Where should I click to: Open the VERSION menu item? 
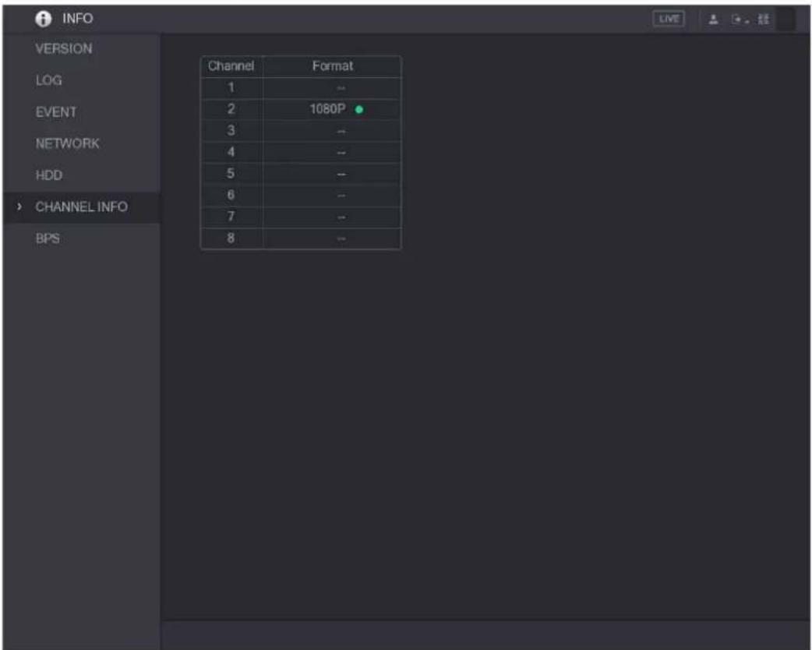[64, 48]
